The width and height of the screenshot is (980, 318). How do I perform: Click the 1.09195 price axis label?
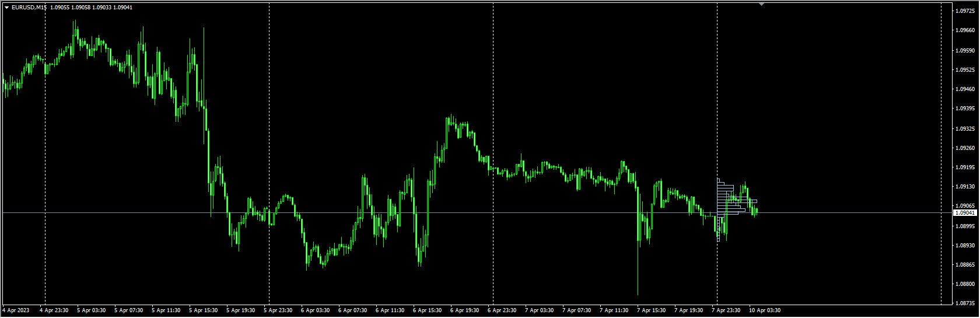(966, 167)
